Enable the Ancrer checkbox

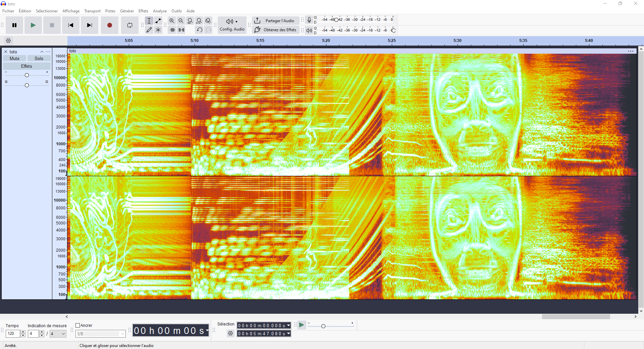pyautogui.click(x=78, y=325)
